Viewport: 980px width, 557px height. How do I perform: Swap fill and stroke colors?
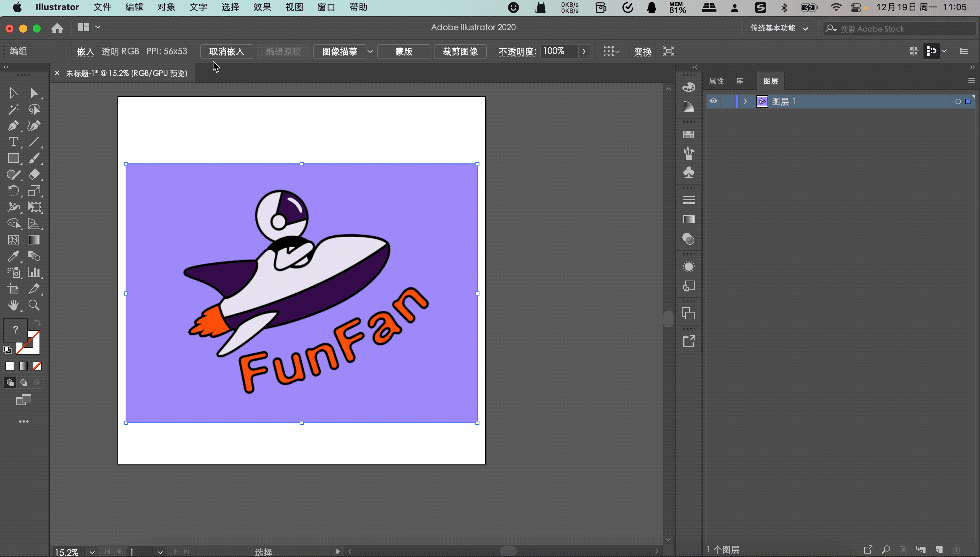coord(37,322)
